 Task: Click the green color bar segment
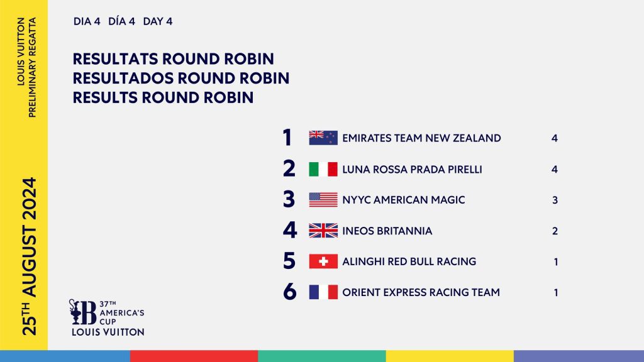pyautogui.click(x=322, y=356)
